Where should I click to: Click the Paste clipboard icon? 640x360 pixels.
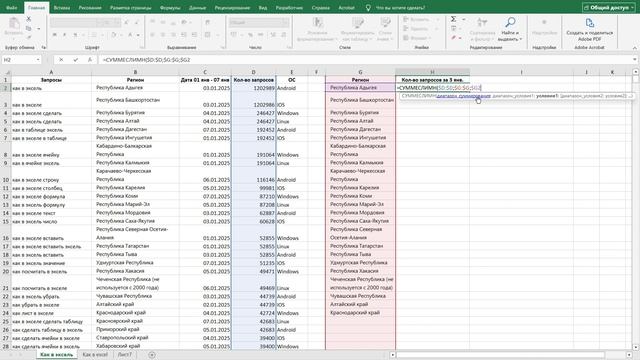tap(14, 24)
